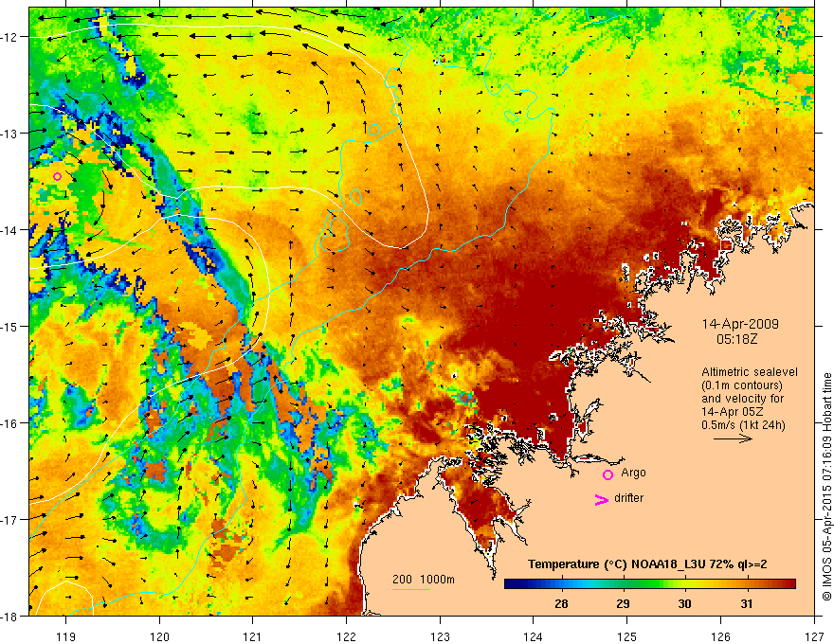Click the latitude axis label -13
Viewport: 834px width, 644px height.
pos(10,134)
